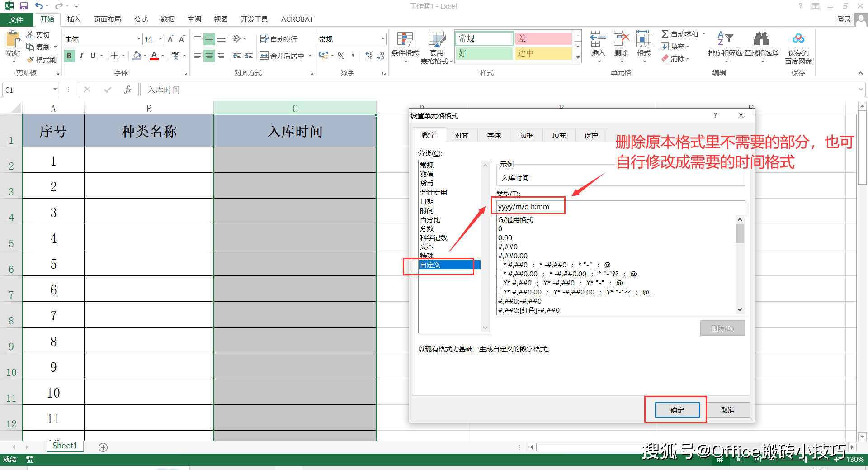Click the AutoSum icon
This screenshot has width=868, height=470.
665,33
